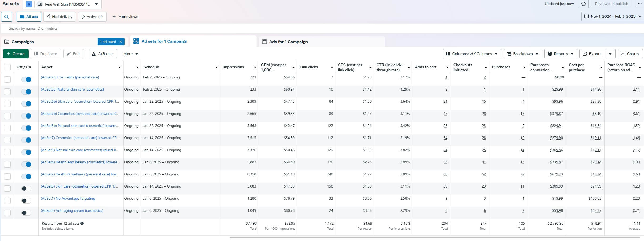
Task: Clear the 1 selected campaign filter
Action: coord(121,42)
